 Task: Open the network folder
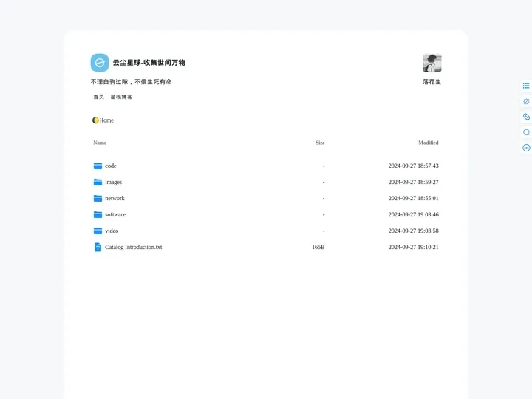point(115,198)
